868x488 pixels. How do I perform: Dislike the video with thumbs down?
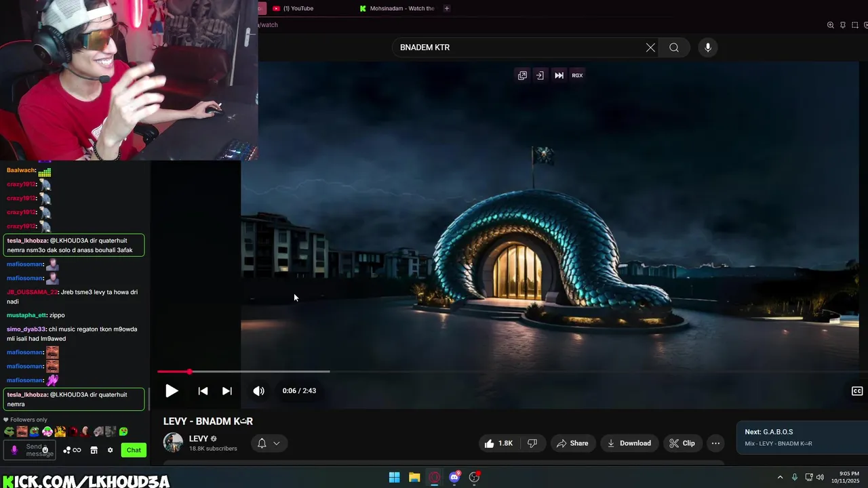click(x=532, y=443)
